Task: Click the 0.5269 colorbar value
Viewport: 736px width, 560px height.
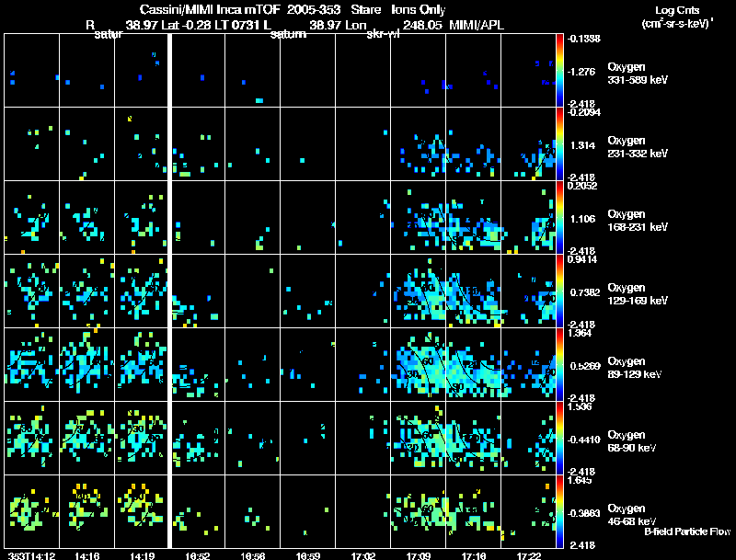Action: (585, 366)
